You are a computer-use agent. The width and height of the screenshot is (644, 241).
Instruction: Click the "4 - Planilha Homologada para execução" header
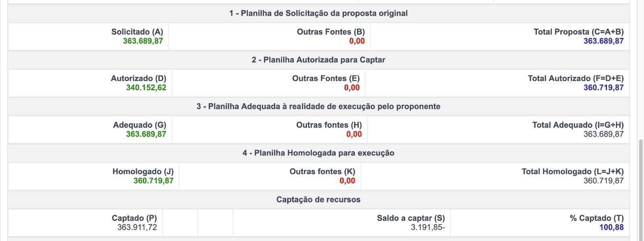pyautogui.click(x=318, y=153)
